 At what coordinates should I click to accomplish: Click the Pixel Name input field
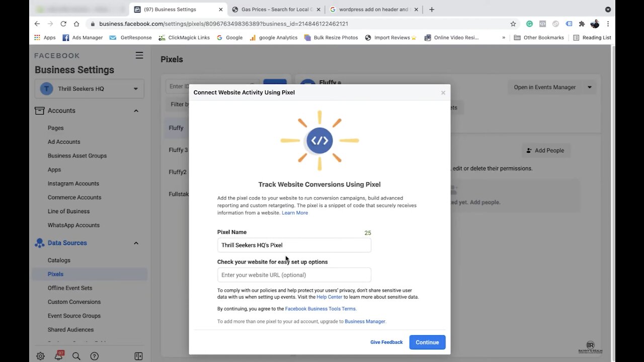coord(294,245)
